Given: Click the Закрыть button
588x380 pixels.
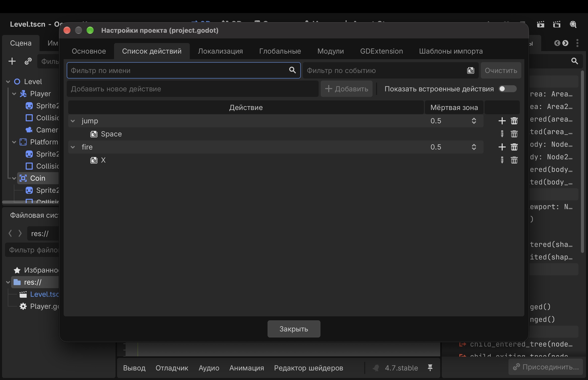Looking at the screenshot, I should coord(294,329).
